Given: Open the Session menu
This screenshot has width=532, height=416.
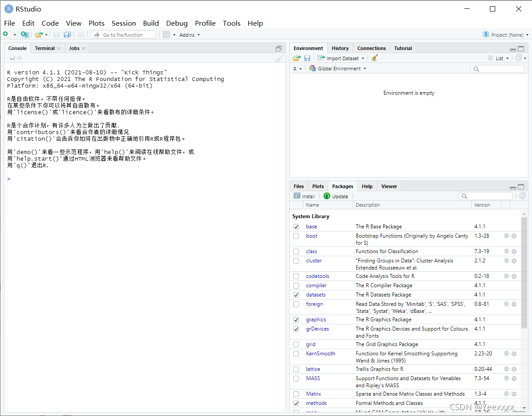Looking at the screenshot, I should tap(124, 23).
